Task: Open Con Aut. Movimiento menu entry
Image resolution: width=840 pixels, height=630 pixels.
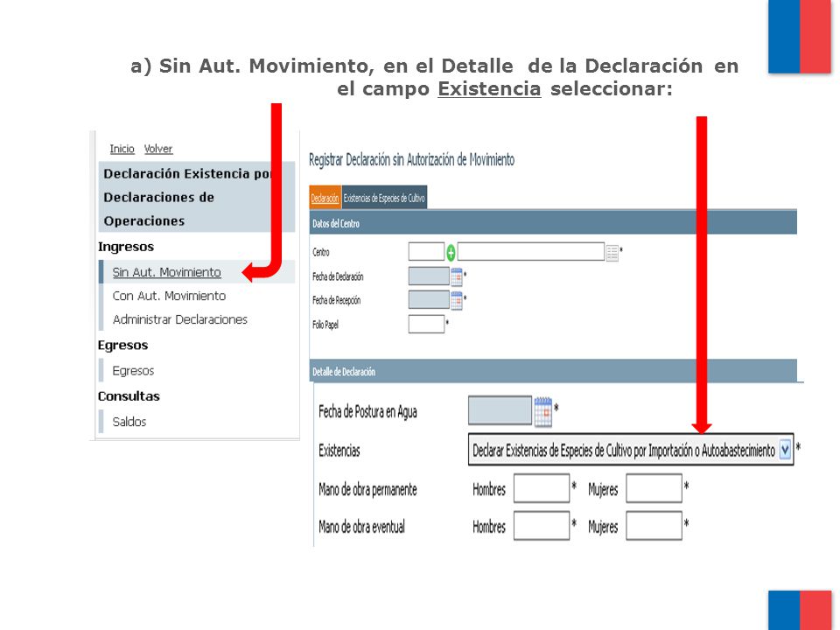Action: point(169,296)
